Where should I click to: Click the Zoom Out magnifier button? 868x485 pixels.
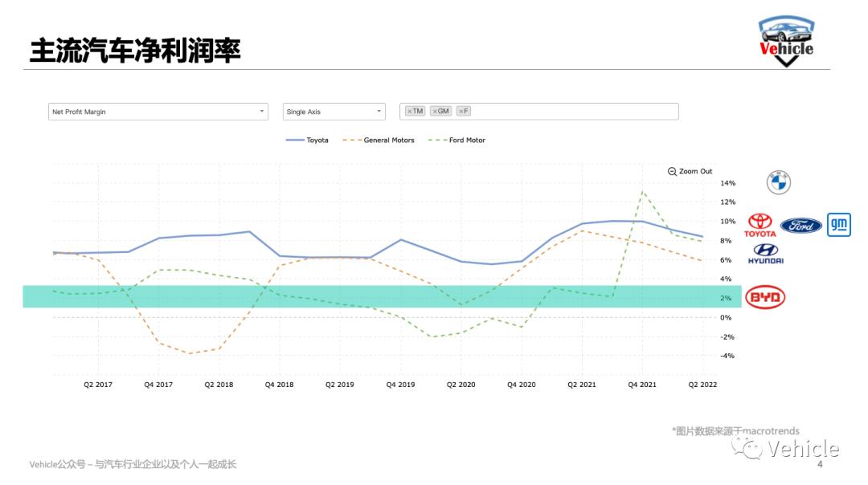tap(690, 172)
